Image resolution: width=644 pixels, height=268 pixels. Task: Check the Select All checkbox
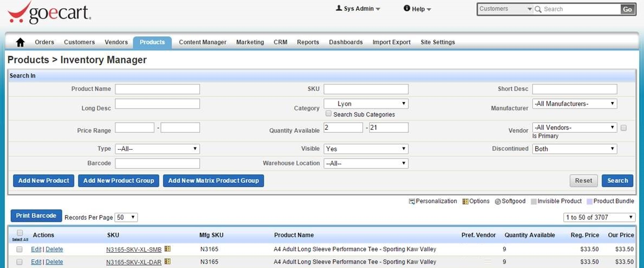coord(20,233)
